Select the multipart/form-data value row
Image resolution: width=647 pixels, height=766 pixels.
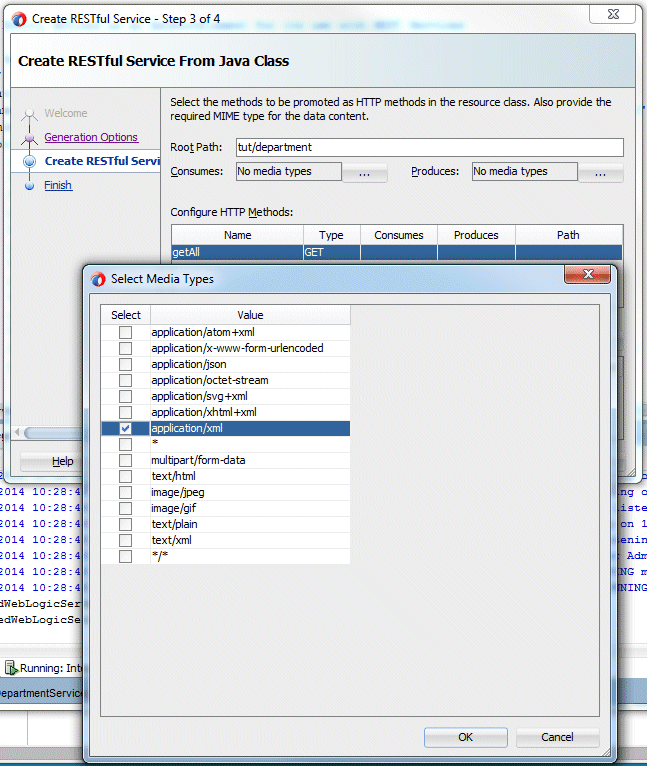[x=250, y=460]
